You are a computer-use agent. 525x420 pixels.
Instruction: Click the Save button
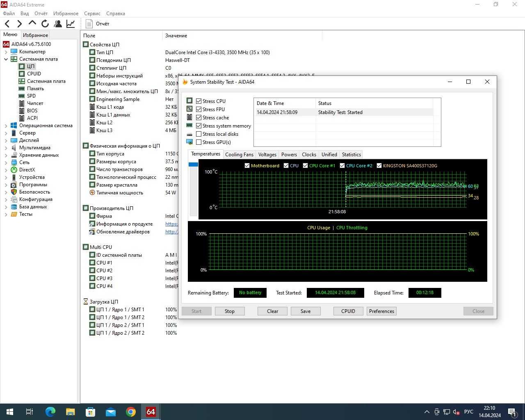[306, 311]
